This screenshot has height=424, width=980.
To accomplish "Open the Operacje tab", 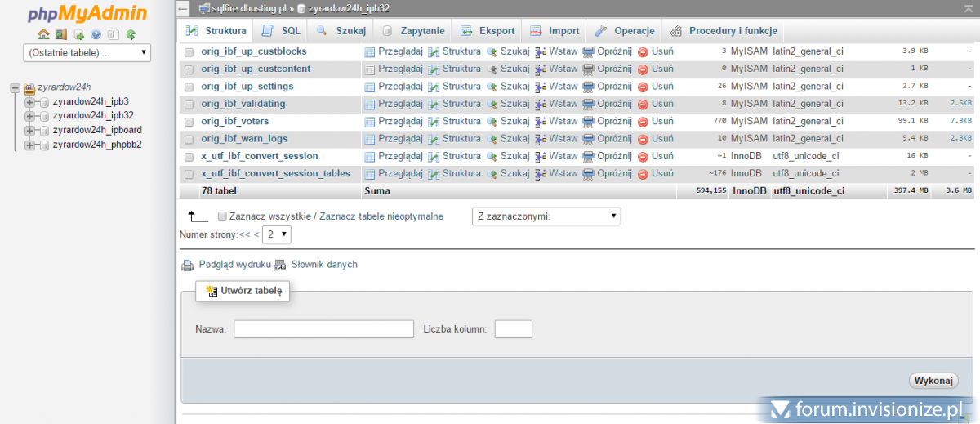I will click(x=625, y=31).
